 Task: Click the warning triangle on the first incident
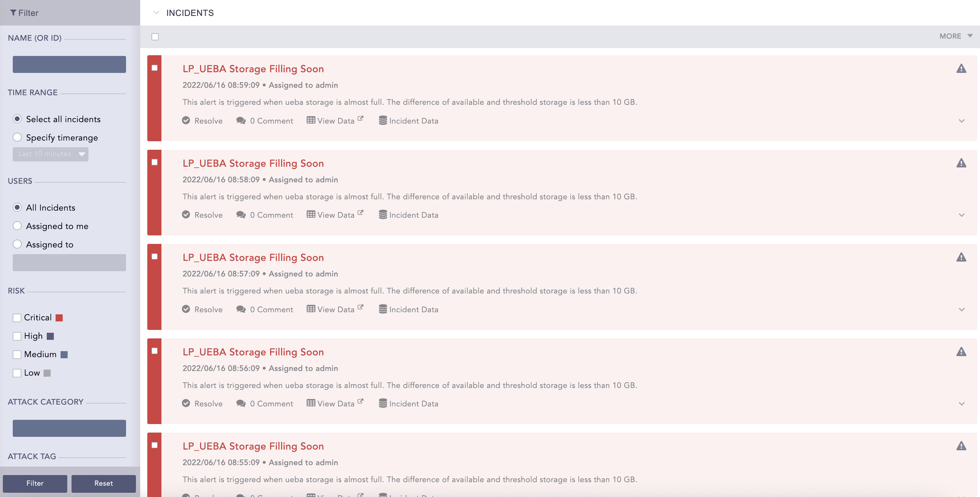[x=961, y=68]
